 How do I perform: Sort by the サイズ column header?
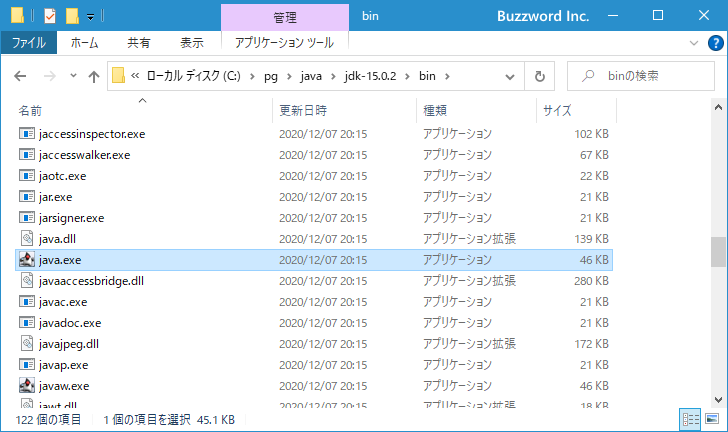(557, 111)
